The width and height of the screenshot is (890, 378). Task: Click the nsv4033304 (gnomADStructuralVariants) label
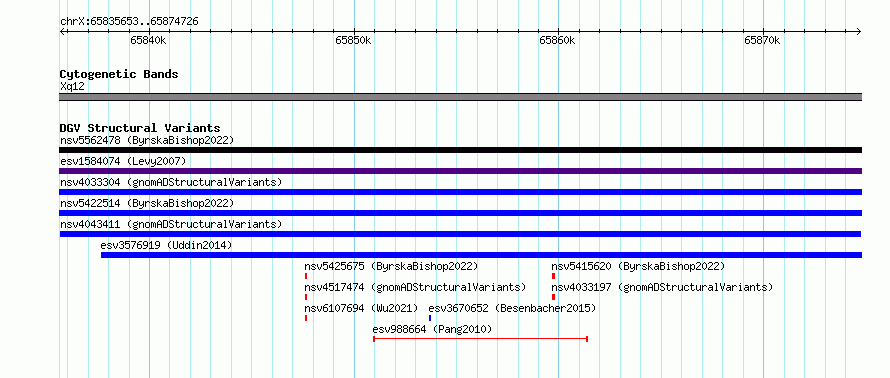tap(171, 182)
